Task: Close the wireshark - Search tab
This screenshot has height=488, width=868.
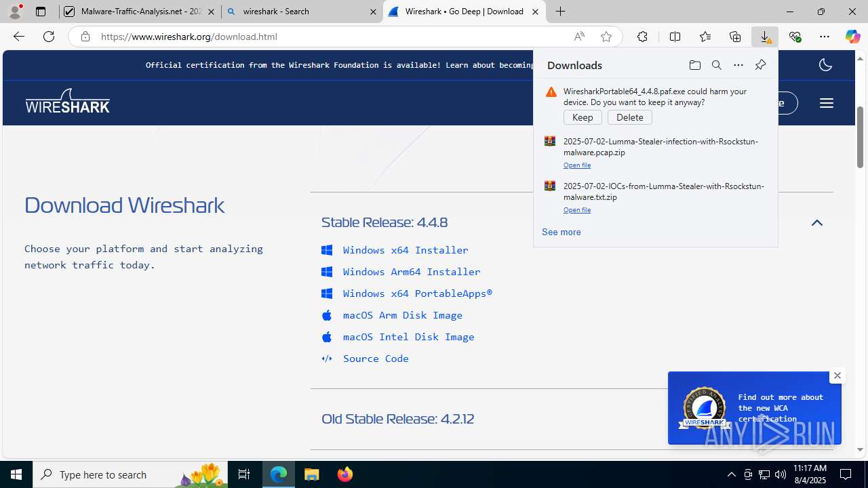Action: tap(373, 12)
